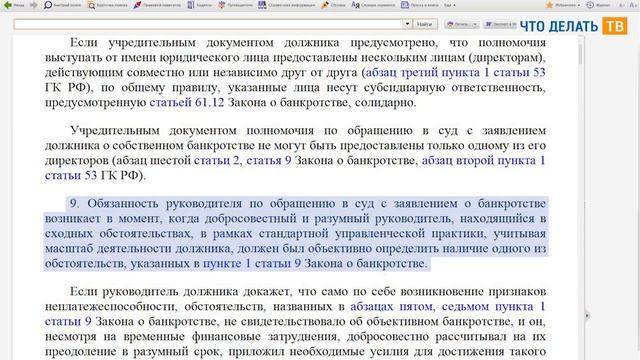Expand search history dropdown arrow
The image size is (640, 360).
[407, 24]
